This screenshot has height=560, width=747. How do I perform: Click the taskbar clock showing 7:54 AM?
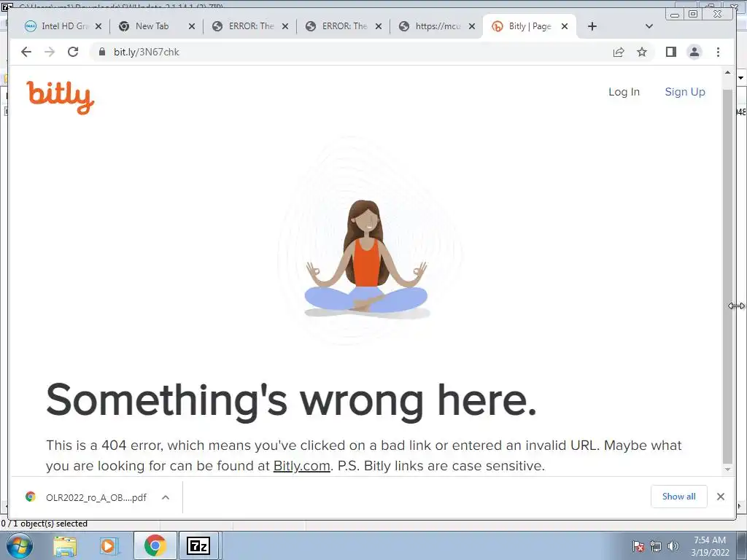click(710, 545)
